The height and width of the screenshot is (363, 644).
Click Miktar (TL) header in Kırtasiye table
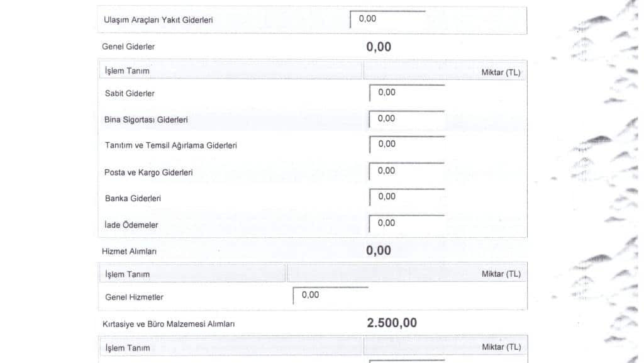click(501, 348)
